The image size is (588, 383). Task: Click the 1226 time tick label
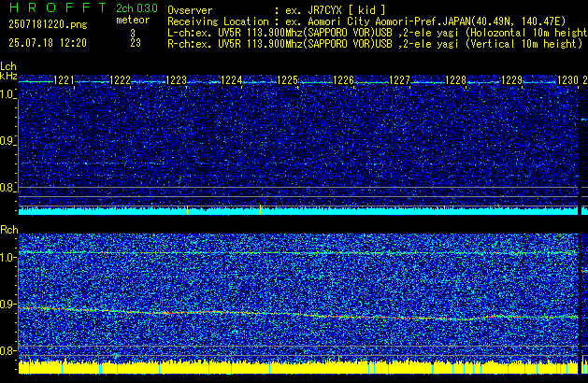point(343,80)
